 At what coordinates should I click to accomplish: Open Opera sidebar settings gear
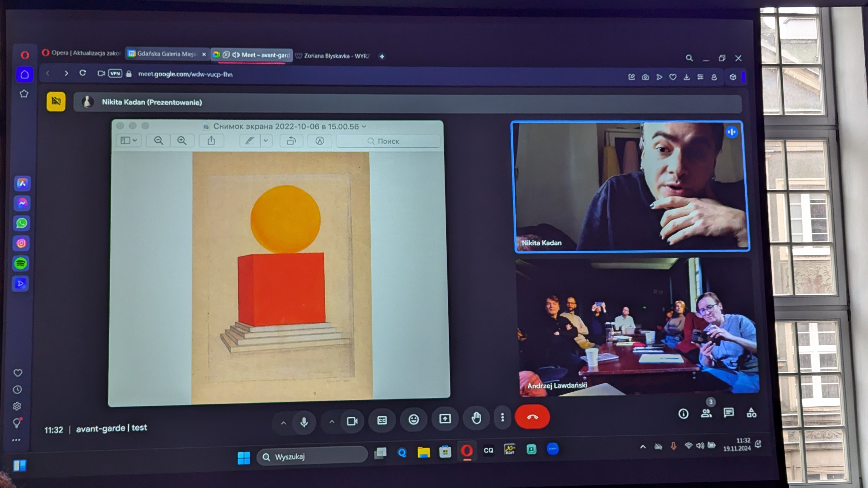17,406
